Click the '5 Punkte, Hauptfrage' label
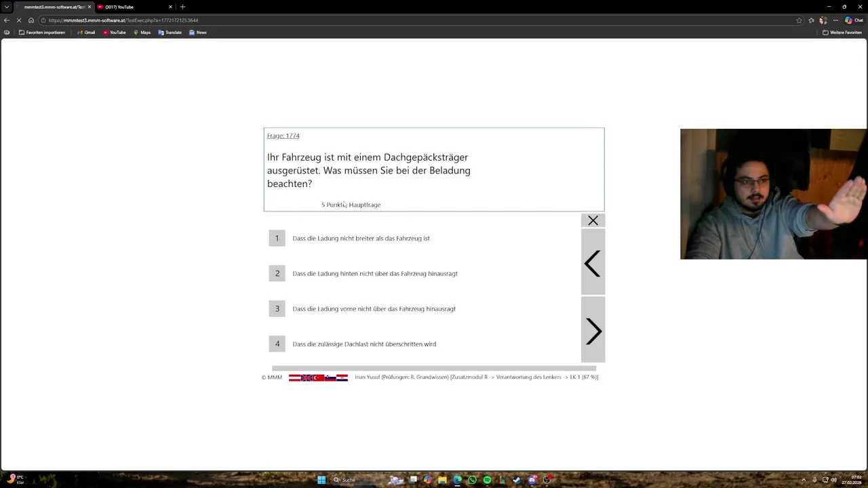 pos(351,205)
